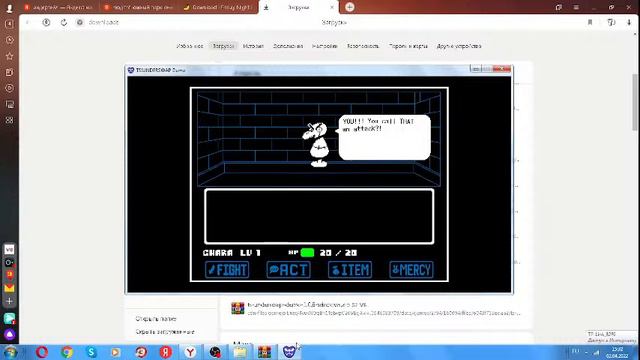Screen dimensions: 640x360
Task: Open the История settings tab
Action: click(253, 46)
